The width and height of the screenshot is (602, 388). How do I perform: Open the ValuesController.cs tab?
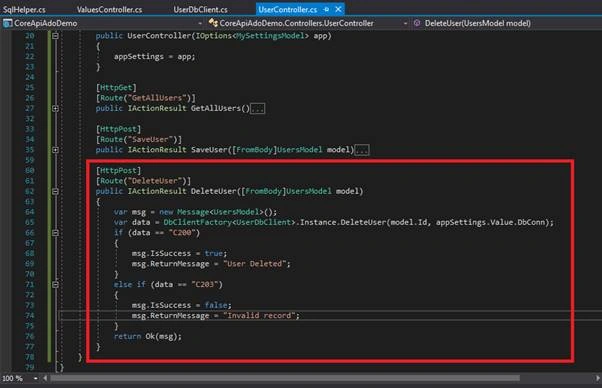pos(109,9)
